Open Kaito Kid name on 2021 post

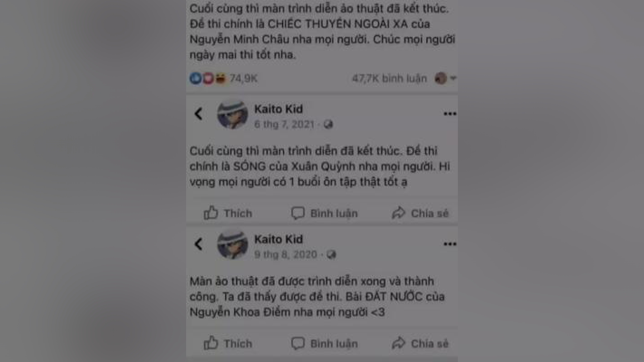pos(279,109)
